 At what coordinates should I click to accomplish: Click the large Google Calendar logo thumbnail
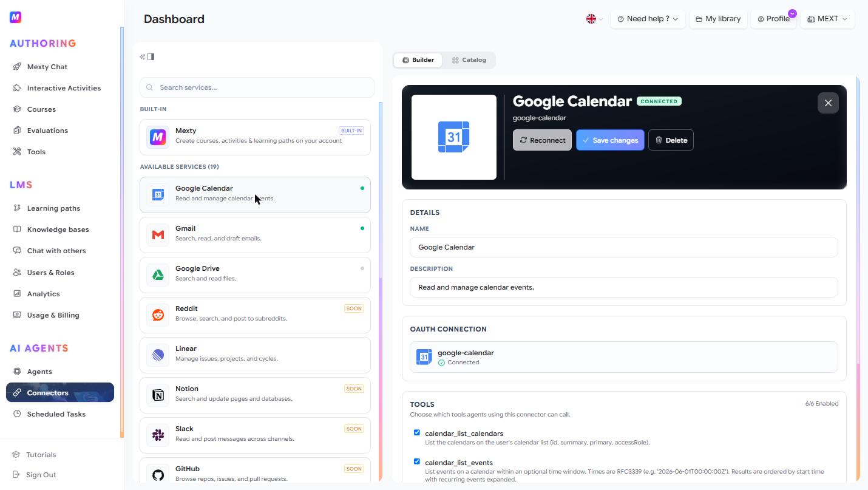pyautogui.click(x=454, y=137)
